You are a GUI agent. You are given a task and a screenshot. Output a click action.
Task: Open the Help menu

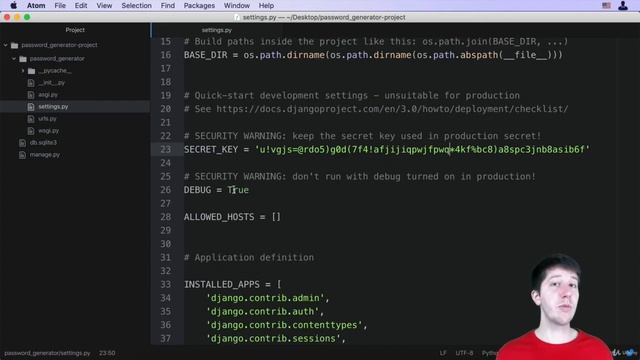pyautogui.click(x=266, y=6)
